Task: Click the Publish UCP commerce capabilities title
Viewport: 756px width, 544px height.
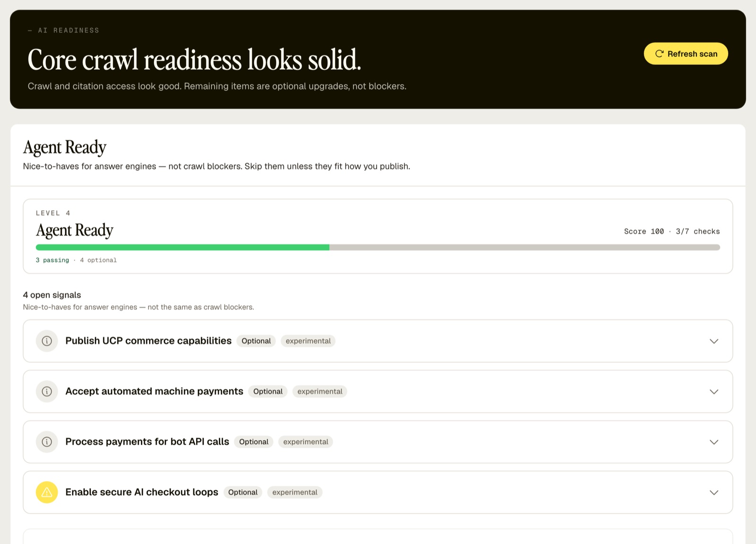Action: coord(148,341)
